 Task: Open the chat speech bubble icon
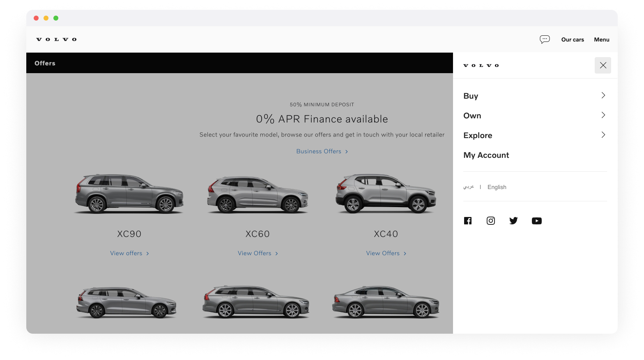545,39
